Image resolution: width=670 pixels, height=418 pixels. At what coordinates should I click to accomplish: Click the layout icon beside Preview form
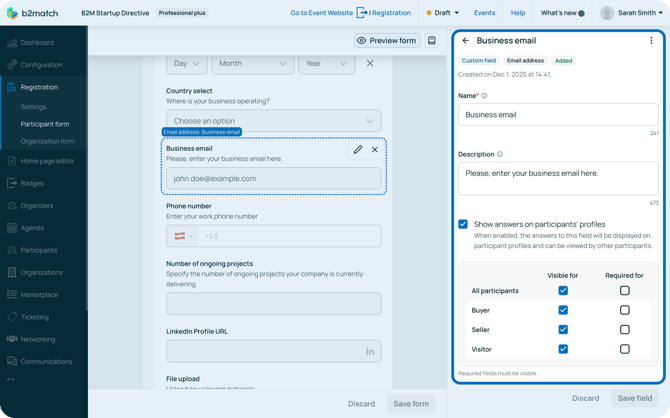(432, 41)
